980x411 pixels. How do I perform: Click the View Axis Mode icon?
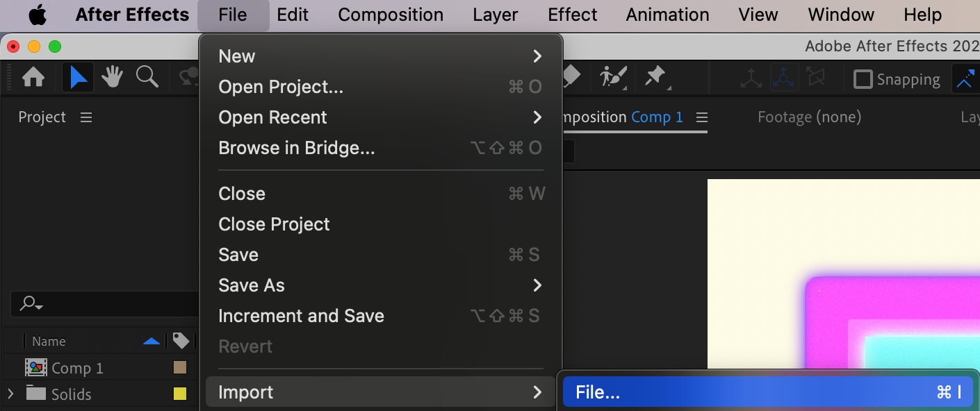(x=815, y=78)
